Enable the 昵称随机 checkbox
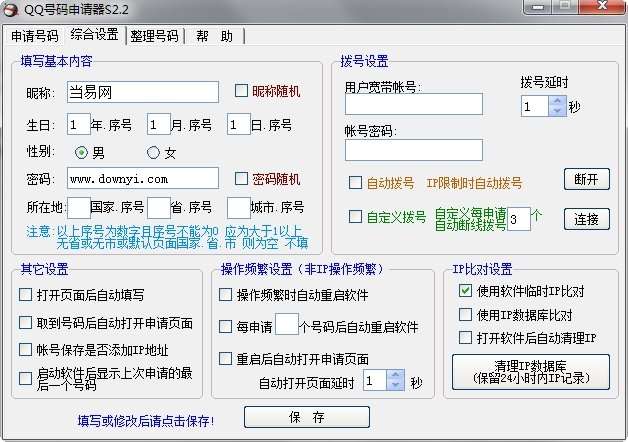 [241, 90]
